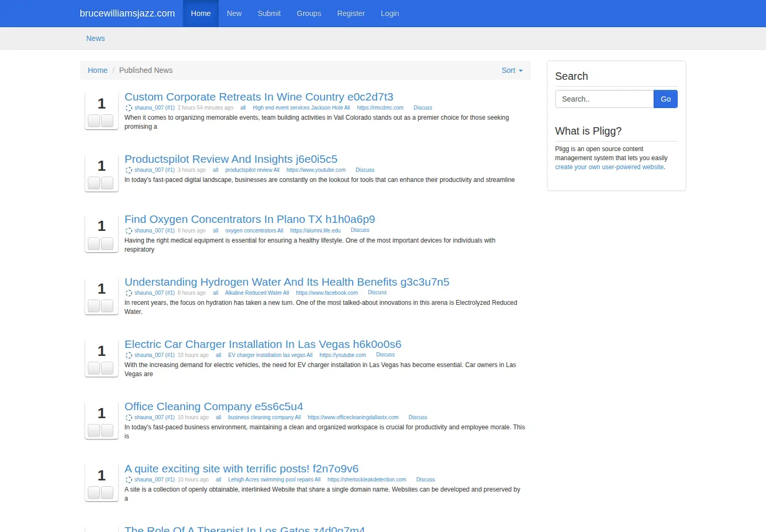Upvote the Find Oxygen Concentrators post using its left vote button
The image size is (766, 532).
coord(94,244)
